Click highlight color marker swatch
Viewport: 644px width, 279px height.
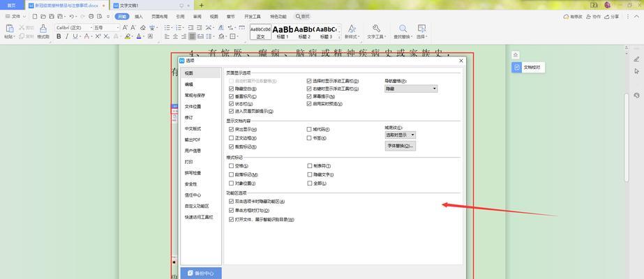click(128, 36)
